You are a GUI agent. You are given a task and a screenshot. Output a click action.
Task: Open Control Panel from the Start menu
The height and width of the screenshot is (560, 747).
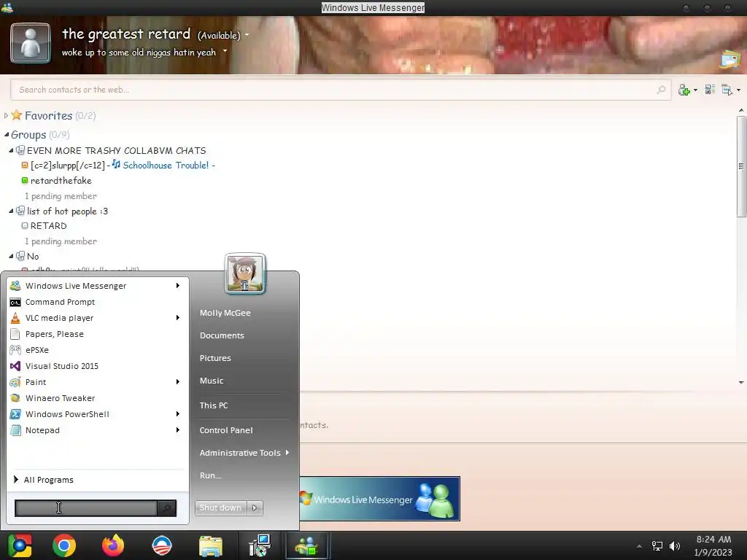pyautogui.click(x=226, y=430)
